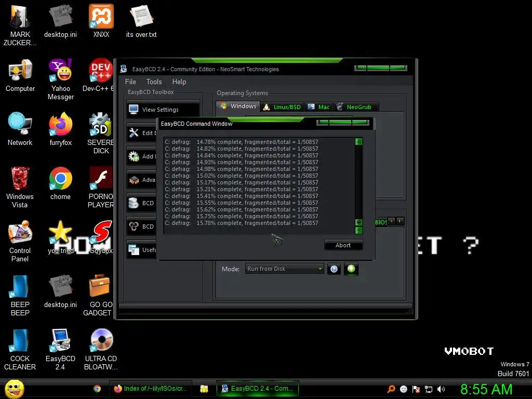Click the first BCD toolbox button with database icon
The width and height of the screenshot is (532, 399).
(141, 203)
